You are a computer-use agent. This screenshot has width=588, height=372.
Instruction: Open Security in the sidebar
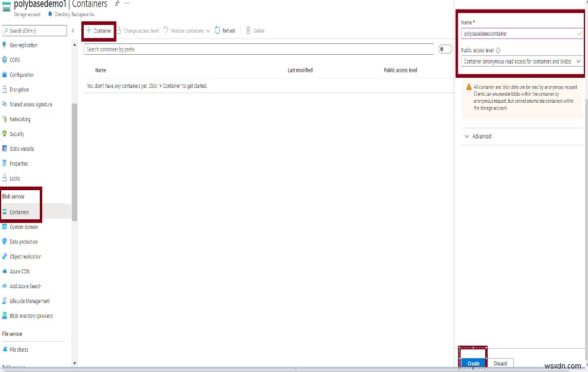[x=17, y=134]
